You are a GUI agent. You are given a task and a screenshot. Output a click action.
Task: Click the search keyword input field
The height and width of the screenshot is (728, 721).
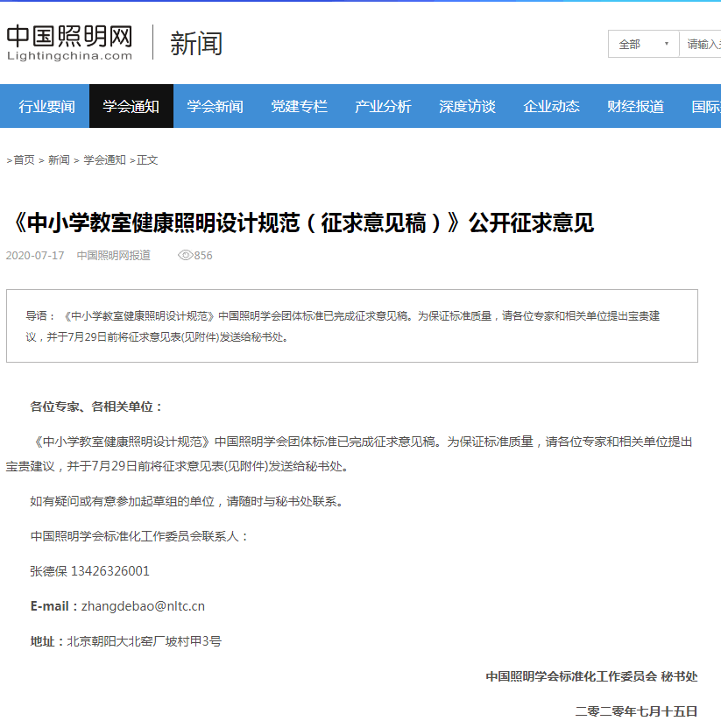pos(703,44)
